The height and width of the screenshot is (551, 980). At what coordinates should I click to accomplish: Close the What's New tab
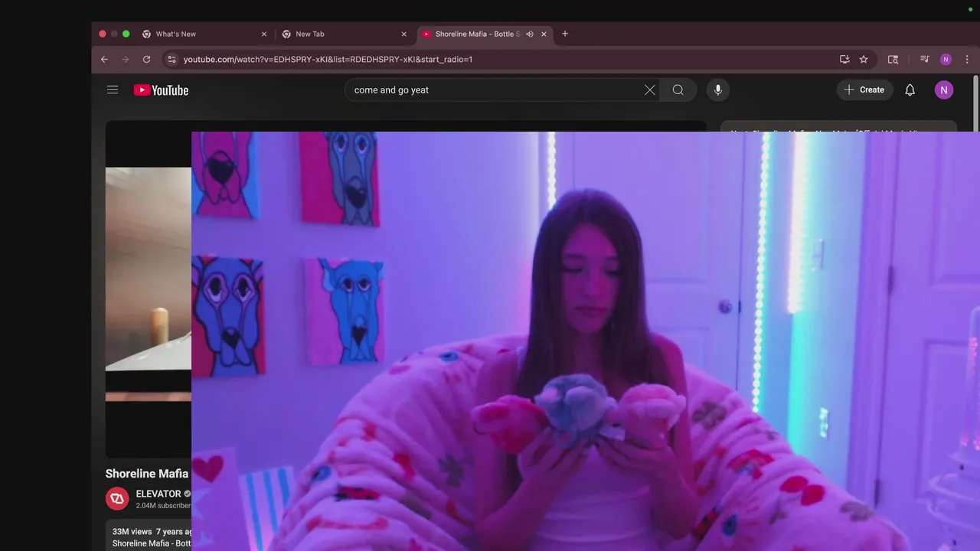264,34
